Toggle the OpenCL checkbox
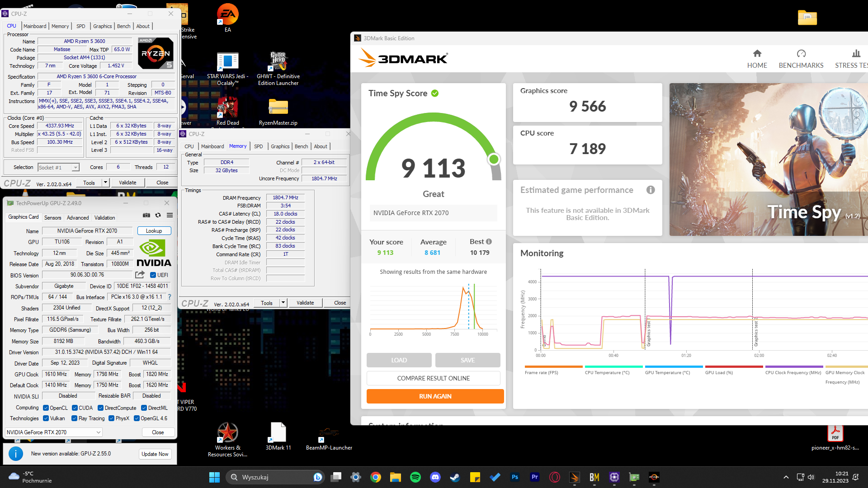Viewport: 868px width, 488px height. pyautogui.click(x=46, y=408)
